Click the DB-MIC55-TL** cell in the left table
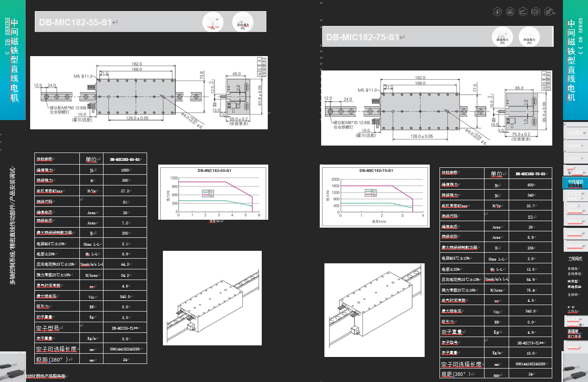This screenshot has height=382, width=588. point(125,328)
